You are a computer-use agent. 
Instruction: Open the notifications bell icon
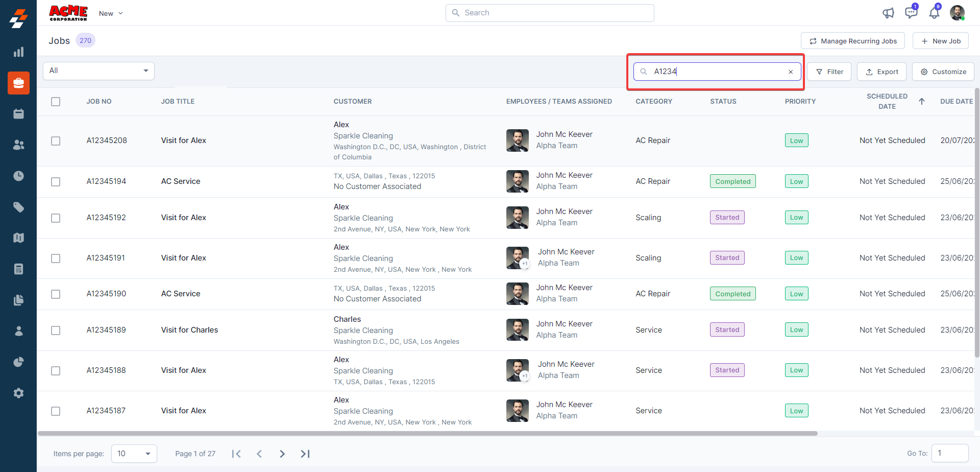pyautogui.click(x=934, y=13)
